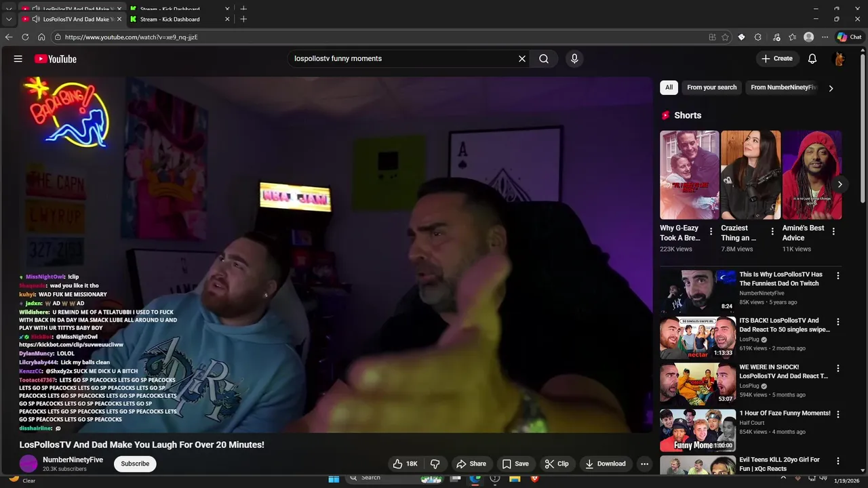Like the video (18K)
868x488 pixels.
tap(406, 464)
